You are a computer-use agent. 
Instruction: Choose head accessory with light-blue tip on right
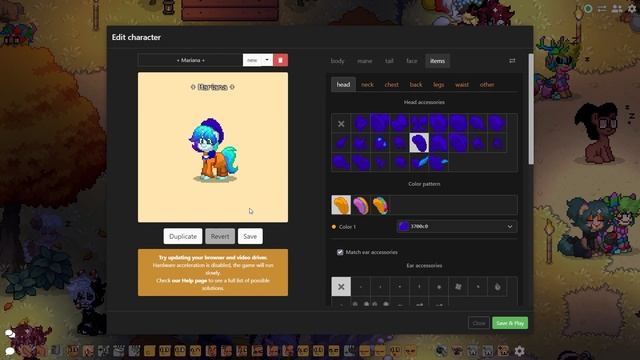tap(439, 162)
